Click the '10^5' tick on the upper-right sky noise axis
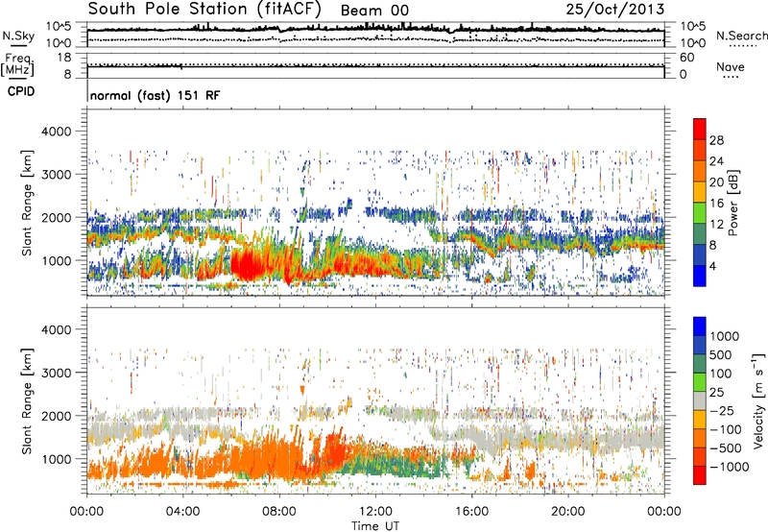768x532 pixels. pos(692,27)
